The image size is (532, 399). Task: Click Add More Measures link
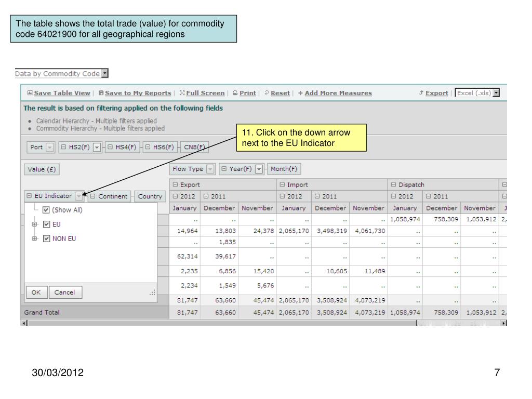[338, 93]
